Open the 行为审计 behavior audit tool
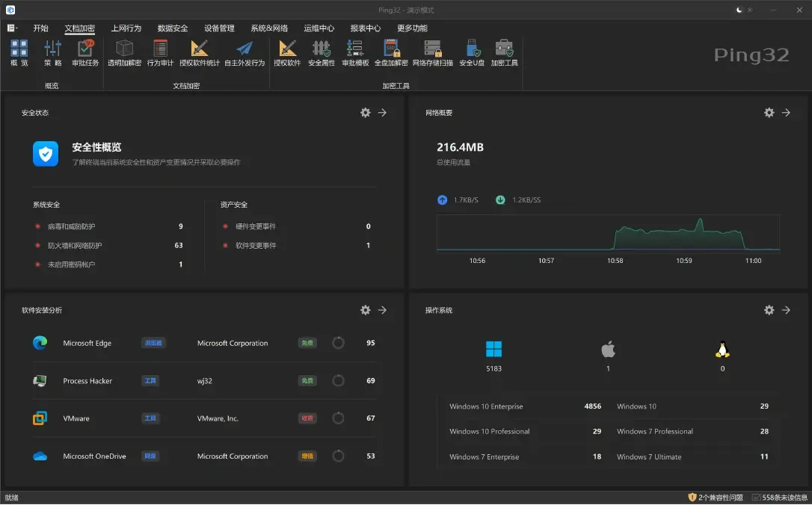 [159, 52]
